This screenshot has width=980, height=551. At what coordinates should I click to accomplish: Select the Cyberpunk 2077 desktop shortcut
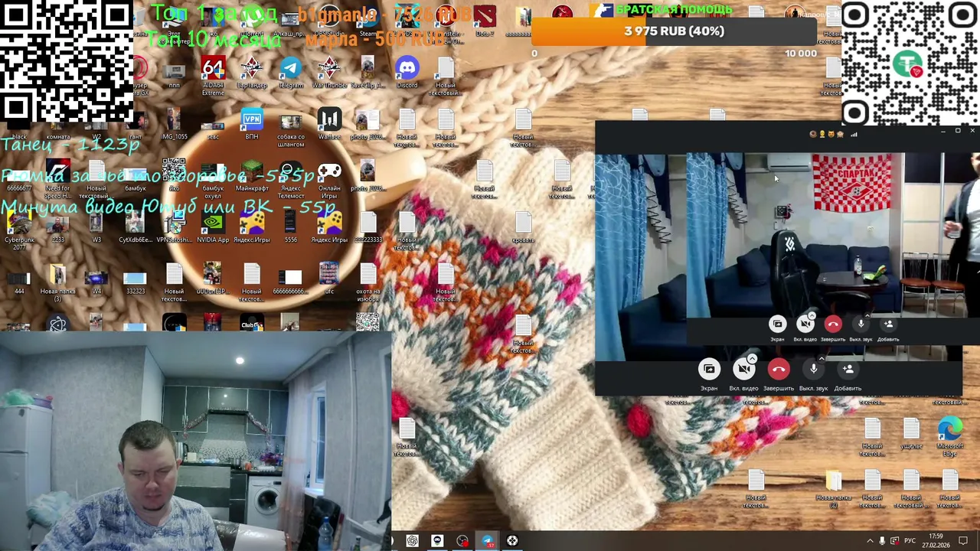click(x=19, y=231)
